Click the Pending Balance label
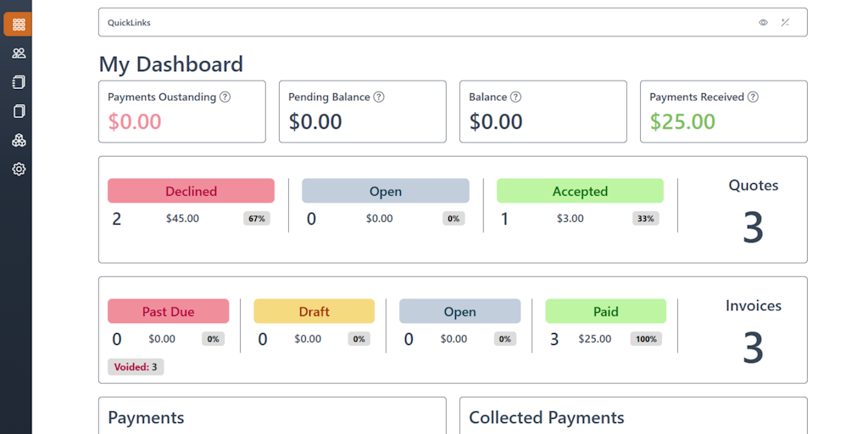This screenshot has height=434, width=868. click(329, 97)
